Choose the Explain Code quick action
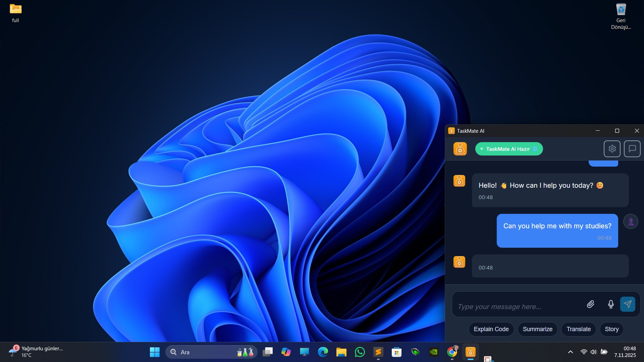 pyautogui.click(x=491, y=329)
